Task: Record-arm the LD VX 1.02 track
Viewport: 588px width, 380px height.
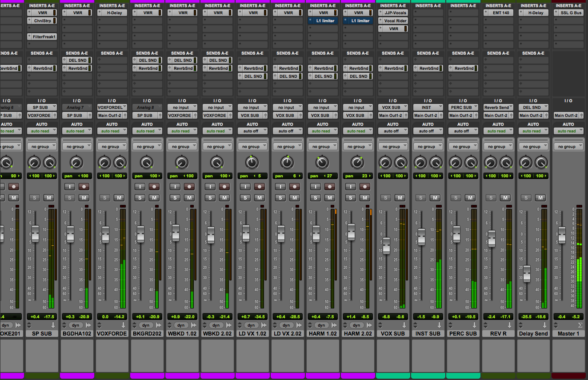Action: 260,187
